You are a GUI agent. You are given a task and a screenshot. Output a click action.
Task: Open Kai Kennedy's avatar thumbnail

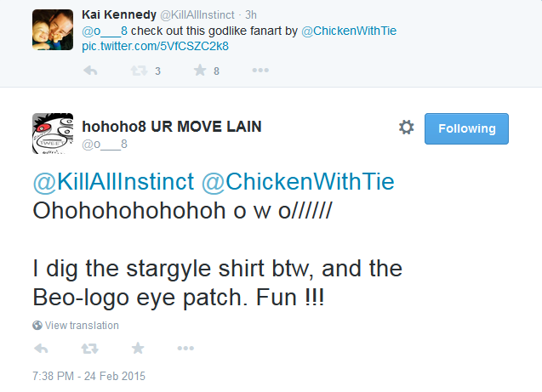click(x=54, y=31)
